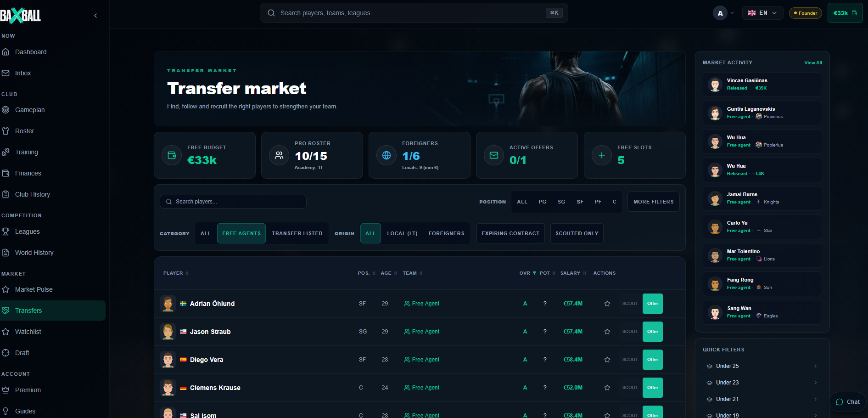Open the Chat bubble button
Screen dimensions: 868x418
847,402
